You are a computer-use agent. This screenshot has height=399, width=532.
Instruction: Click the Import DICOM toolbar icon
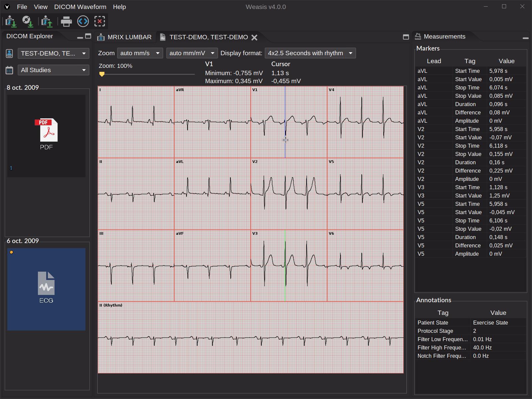12,21
